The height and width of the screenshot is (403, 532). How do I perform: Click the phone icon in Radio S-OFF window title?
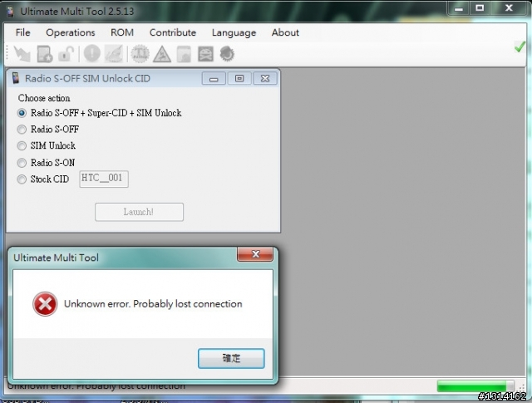16,78
